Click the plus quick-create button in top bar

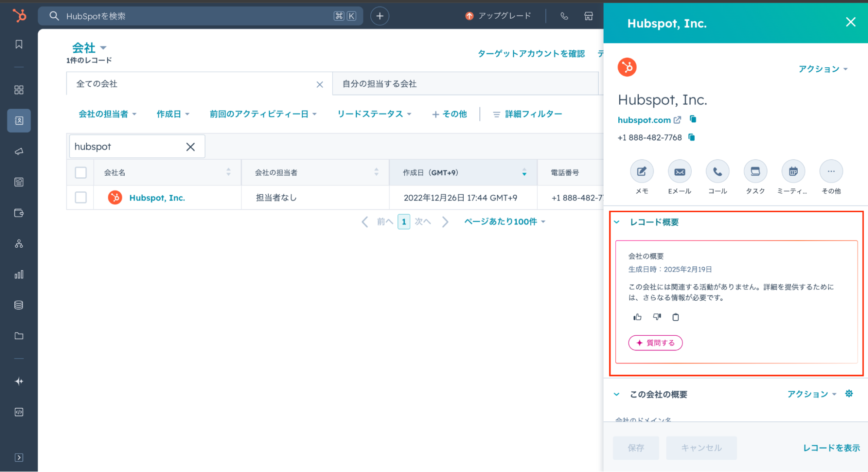pos(380,16)
